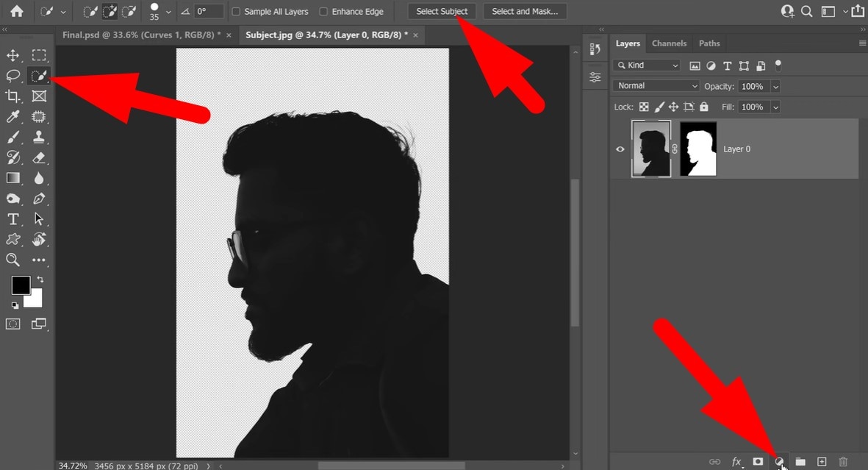Click the Subtract from Selection mode icon
Viewport: 868px width, 470px height.
click(129, 11)
